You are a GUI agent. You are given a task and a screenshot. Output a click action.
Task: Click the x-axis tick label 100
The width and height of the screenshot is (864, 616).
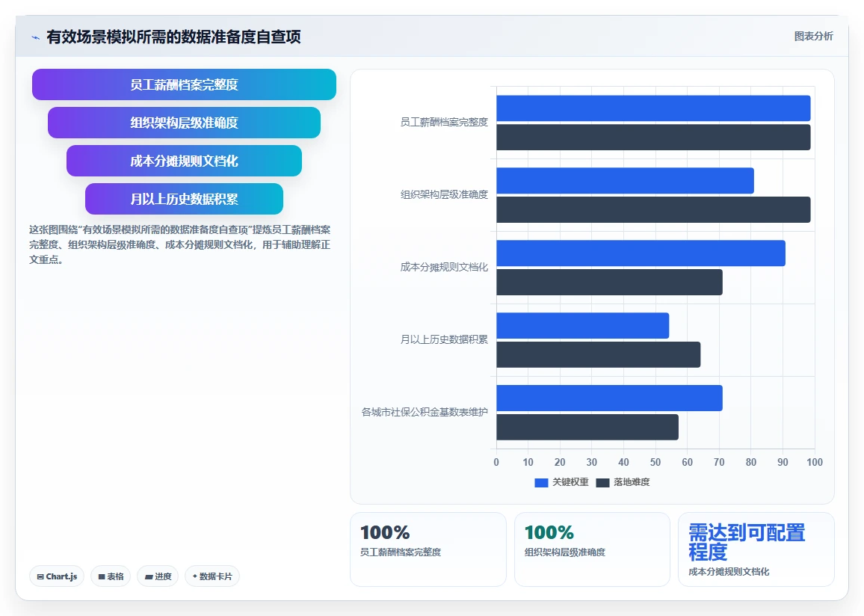815,462
